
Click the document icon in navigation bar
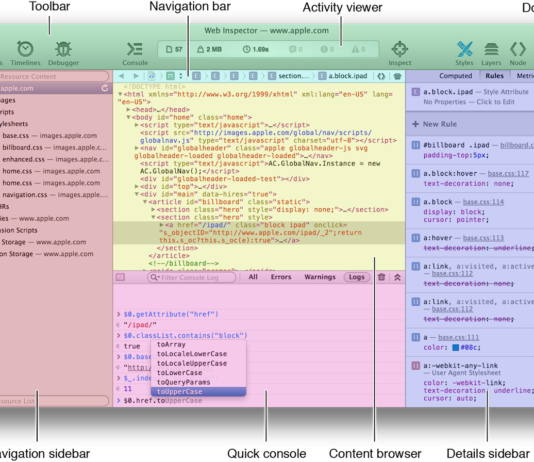click(x=152, y=76)
